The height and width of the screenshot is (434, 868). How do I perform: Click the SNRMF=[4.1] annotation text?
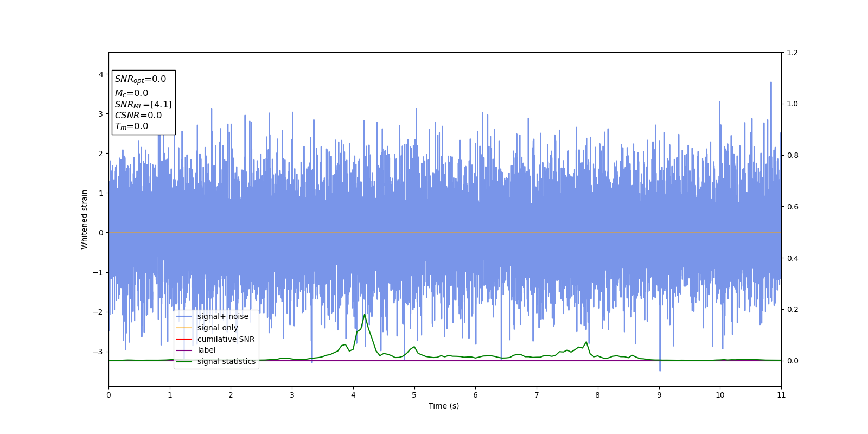pos(143,104)
